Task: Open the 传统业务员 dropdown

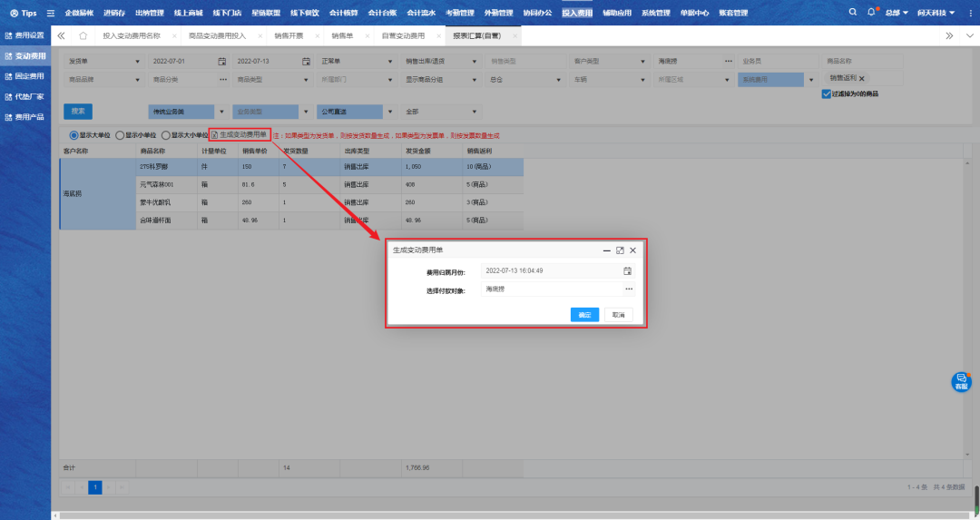Action: coord(186,112)
